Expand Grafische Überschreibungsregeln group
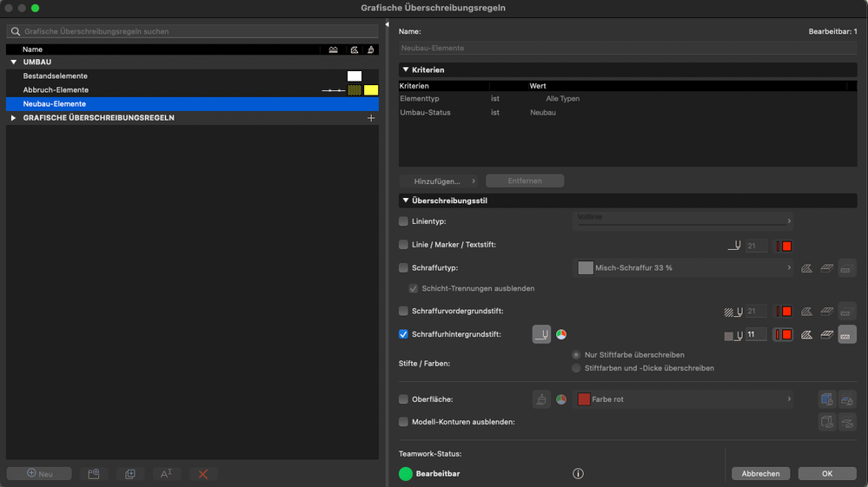Viewport: 868px width, 487px height. 14,118
